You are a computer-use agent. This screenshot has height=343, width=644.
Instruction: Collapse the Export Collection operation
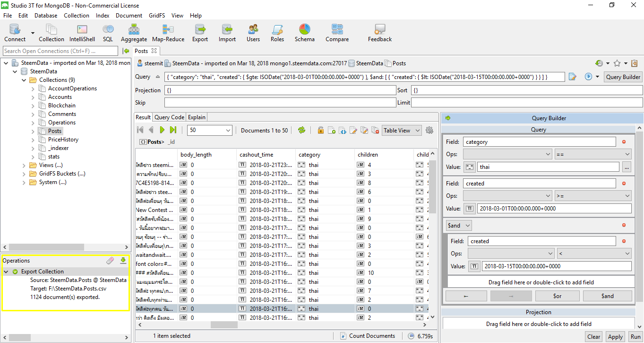click(x=6, y=272)
